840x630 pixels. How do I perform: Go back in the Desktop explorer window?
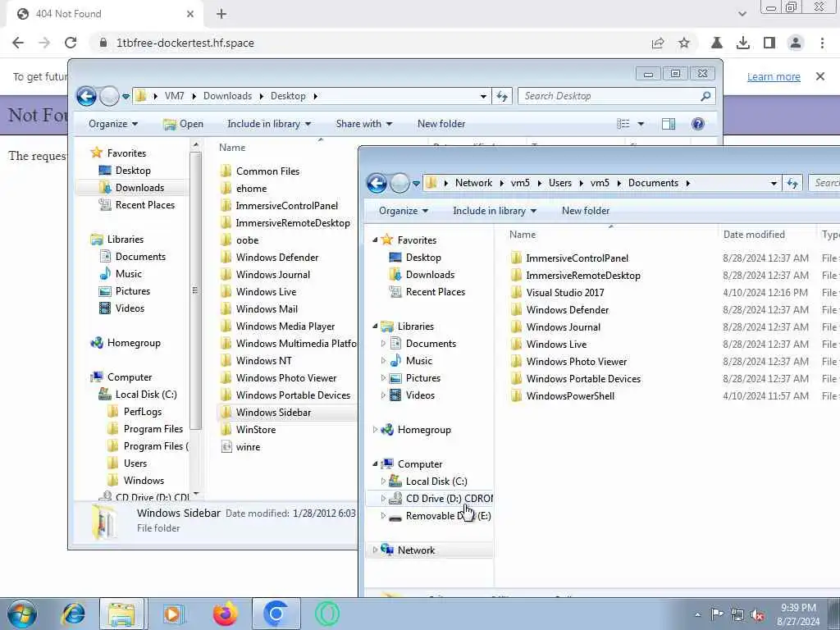coord(86,96)
